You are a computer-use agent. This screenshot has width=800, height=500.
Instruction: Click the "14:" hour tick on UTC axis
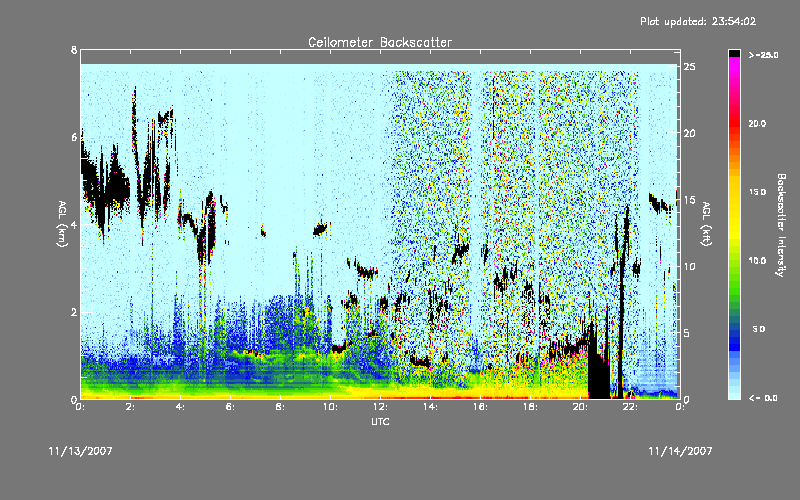pos(430,407)
